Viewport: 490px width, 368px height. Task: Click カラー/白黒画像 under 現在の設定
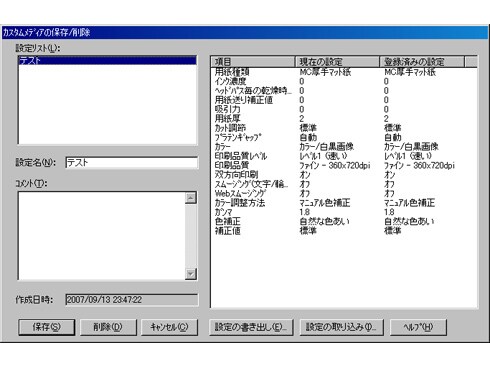coord(326,146)
